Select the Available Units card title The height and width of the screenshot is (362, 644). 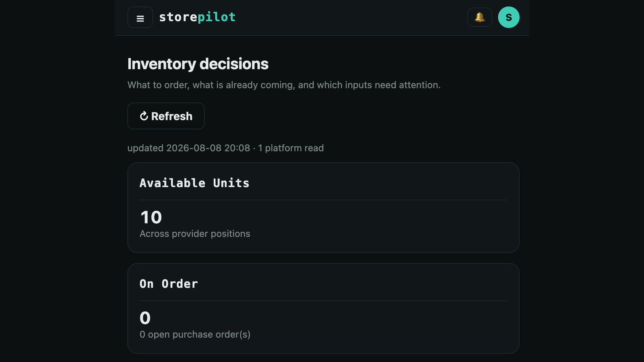[194, 183]
